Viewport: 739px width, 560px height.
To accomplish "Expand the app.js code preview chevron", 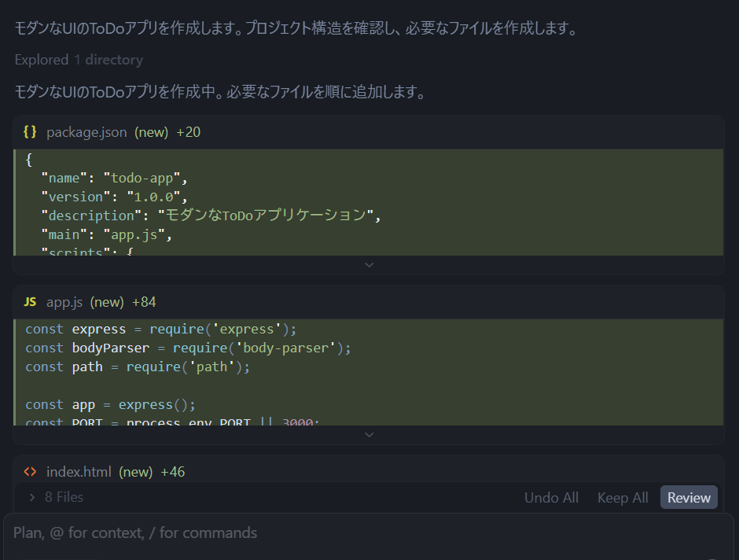I will (x=369, y=434).
